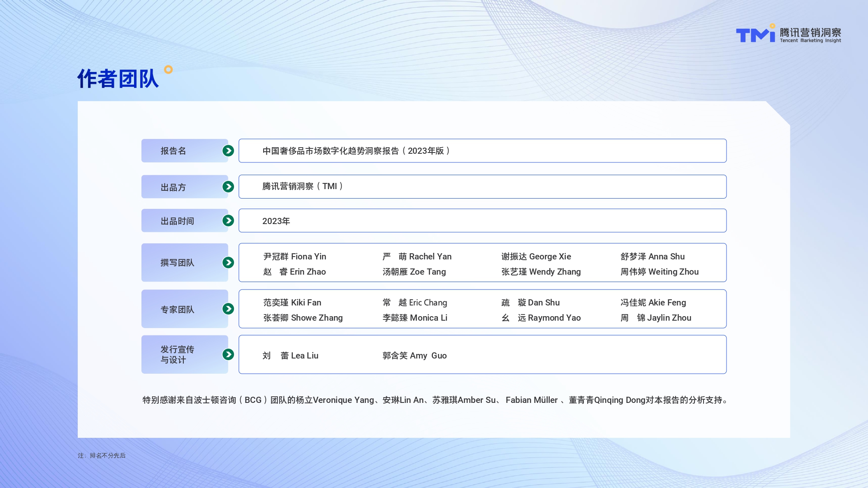
Task: Click the orange ring next to 作者团队 title
Action: (x=168, y=69)
